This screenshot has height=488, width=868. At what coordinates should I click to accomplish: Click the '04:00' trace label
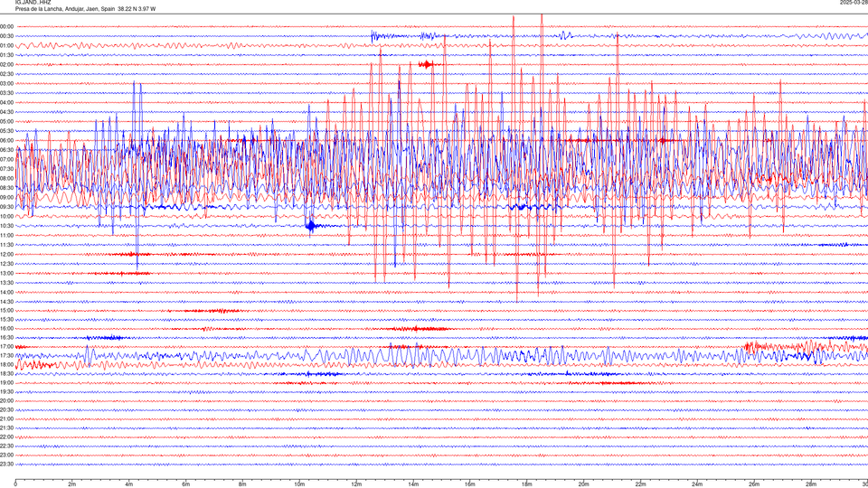6,102
